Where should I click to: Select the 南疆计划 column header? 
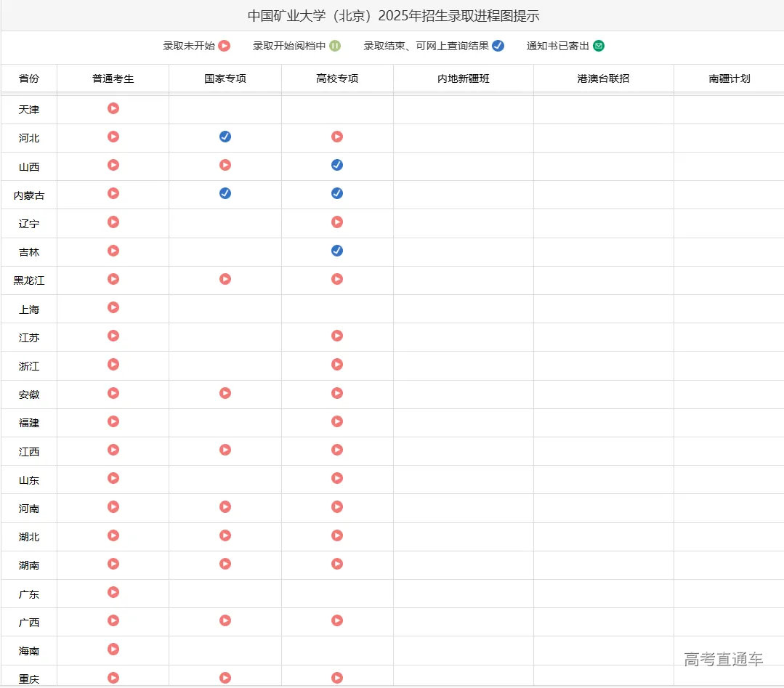tap(730, 78)
